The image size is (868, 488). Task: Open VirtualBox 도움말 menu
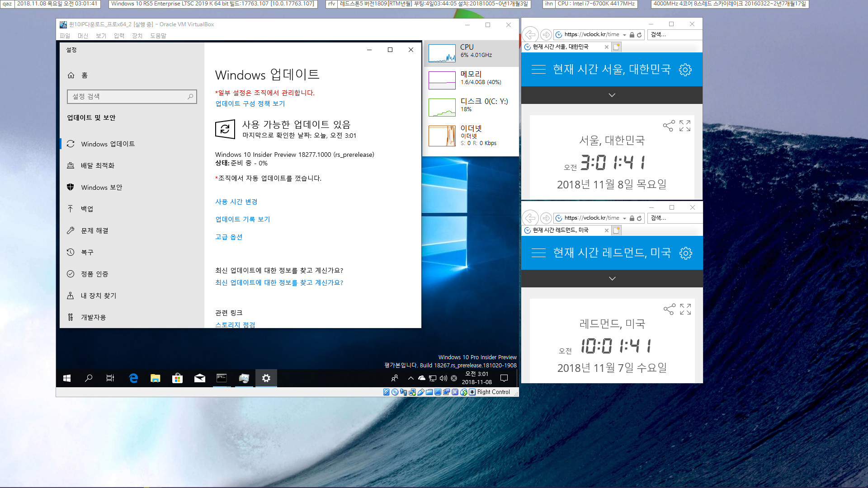(x=158, y=36)
